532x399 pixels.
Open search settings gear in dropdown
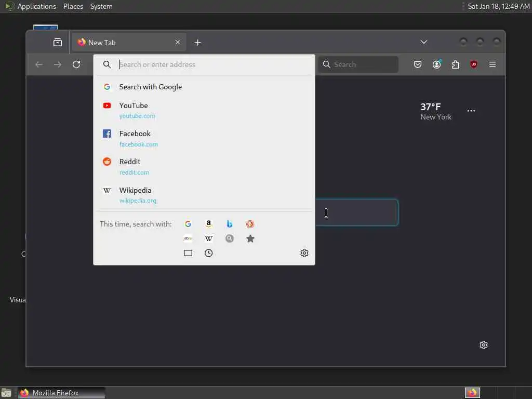point(304,253)
